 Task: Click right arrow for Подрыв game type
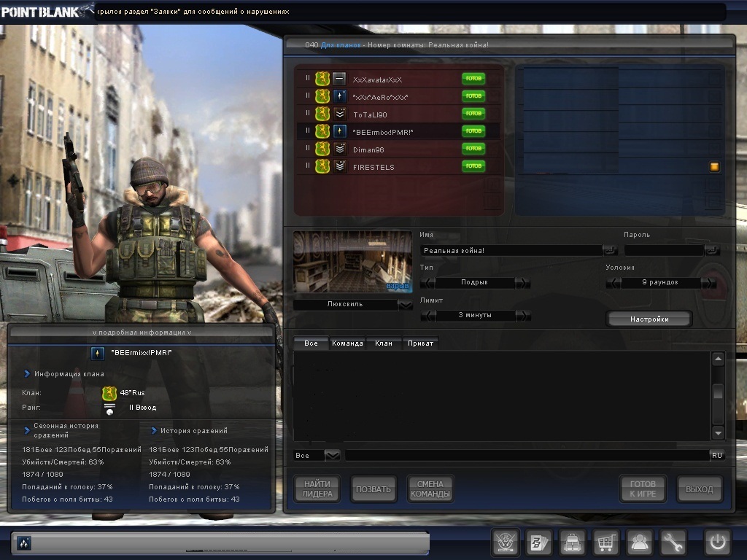point(523,282)
